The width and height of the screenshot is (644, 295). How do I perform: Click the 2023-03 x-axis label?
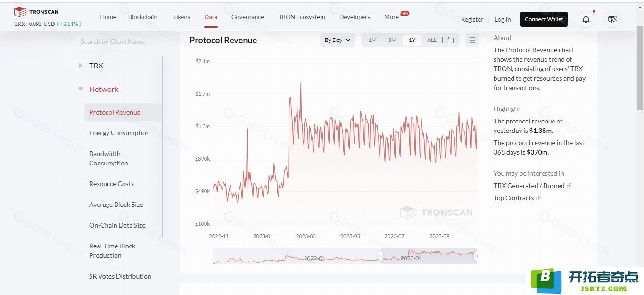[x=305, y=236]
